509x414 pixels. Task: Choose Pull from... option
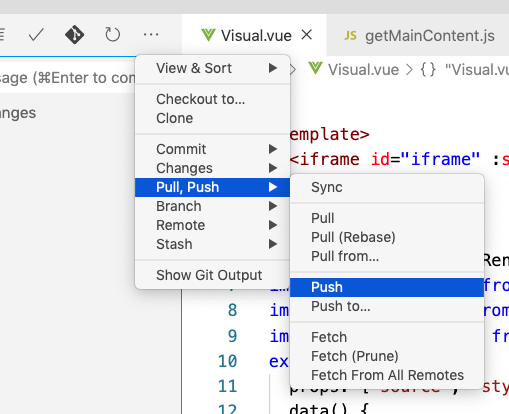pyautogui.click(x=387, y=256)
